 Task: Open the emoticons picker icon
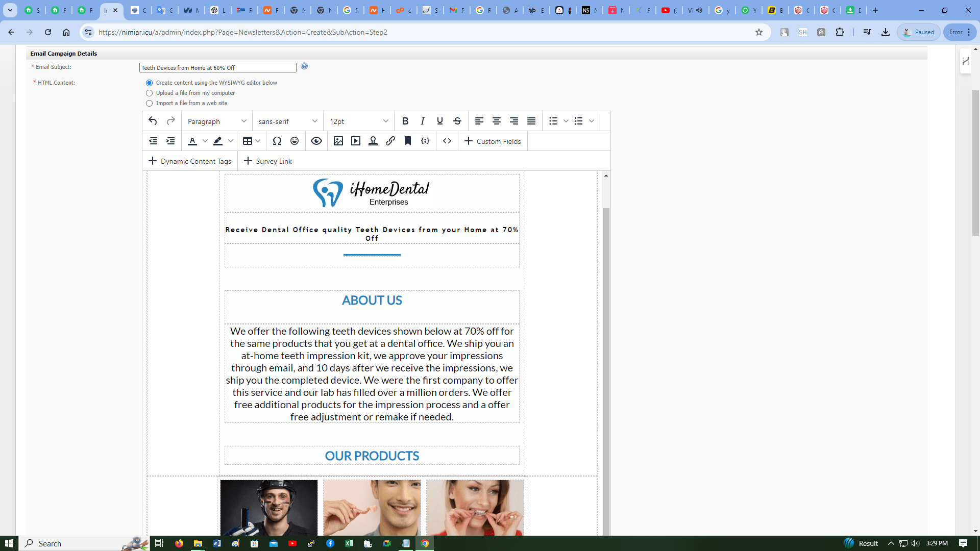click(x=295, y=141)
